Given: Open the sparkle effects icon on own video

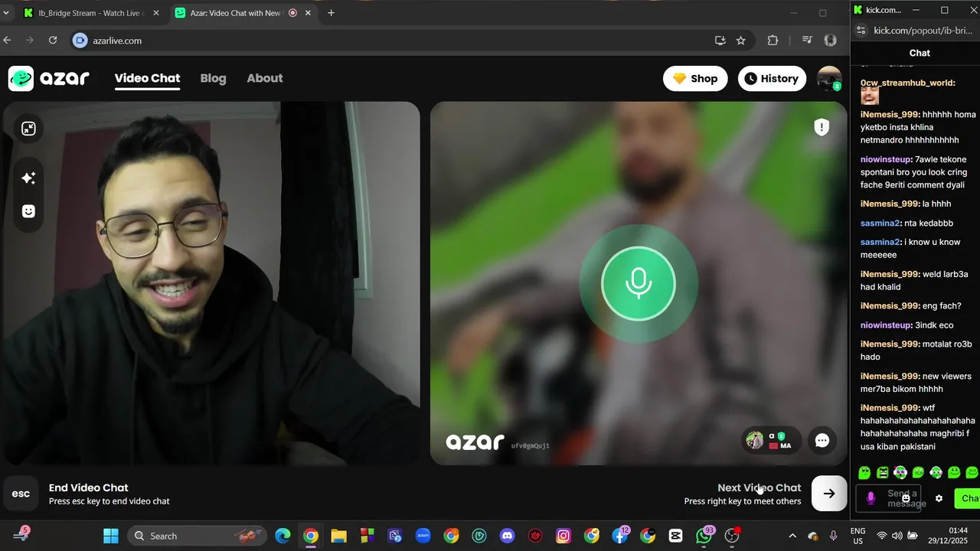Looking at the screenshot, I should (28, 178).
